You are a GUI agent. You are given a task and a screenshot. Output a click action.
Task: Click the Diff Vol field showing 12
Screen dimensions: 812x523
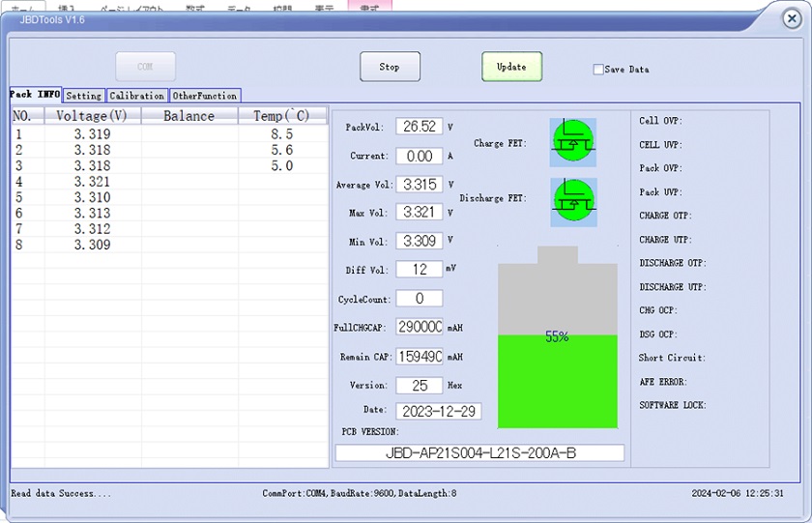[x=420, y=270]
